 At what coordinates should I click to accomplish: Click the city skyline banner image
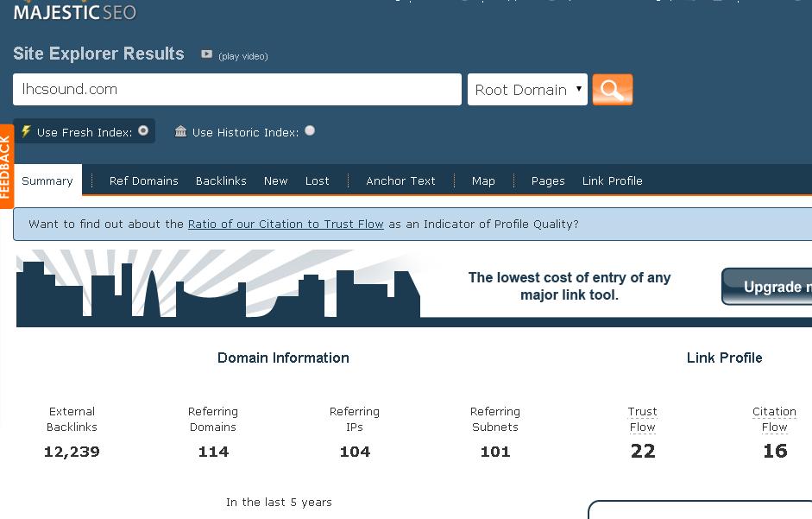[218, 288]
